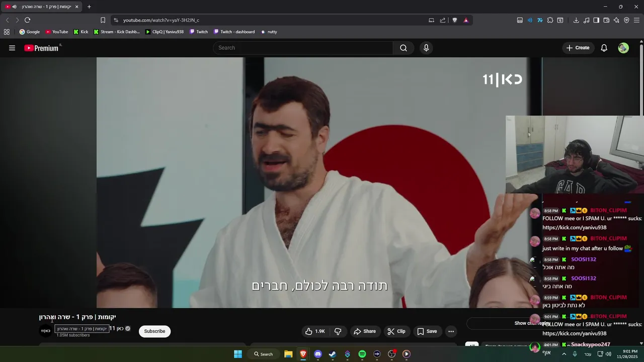Screen dimensions: 644x362
Task: Open the three-dot more actions menu
Action: pyautogui.click(x=451, y=331)
